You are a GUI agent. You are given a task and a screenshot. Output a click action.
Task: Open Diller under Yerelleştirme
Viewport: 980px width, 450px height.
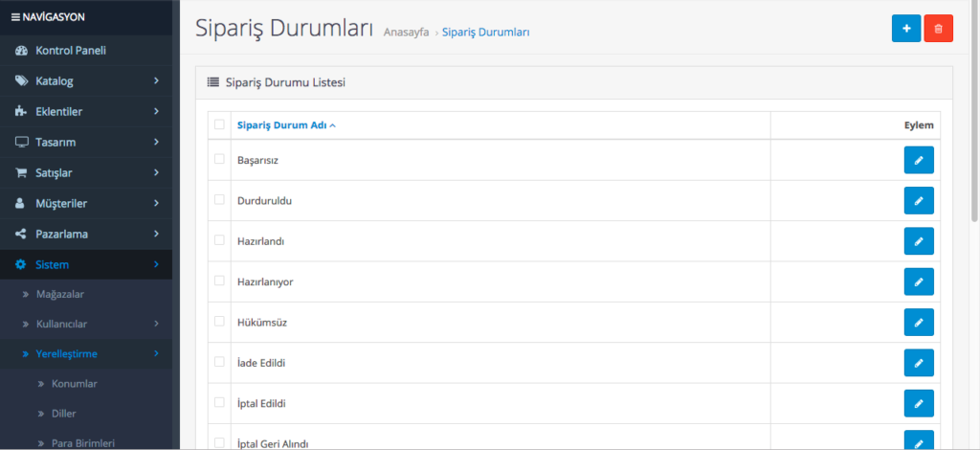coord(64,414)
